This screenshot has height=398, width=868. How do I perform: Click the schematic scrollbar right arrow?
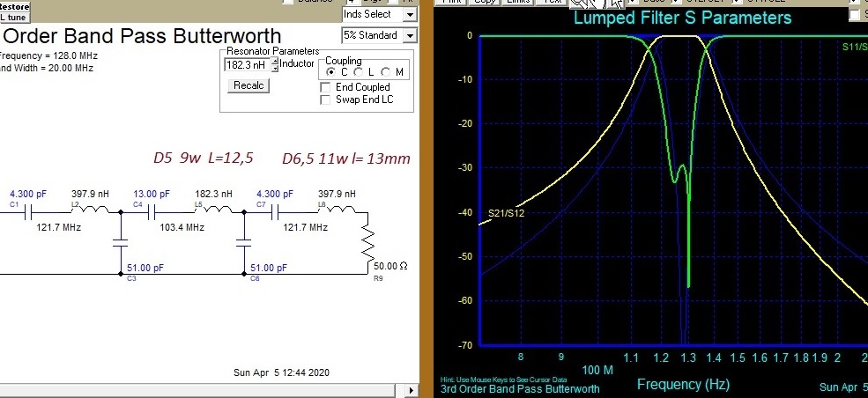click(x=412, y=390)
